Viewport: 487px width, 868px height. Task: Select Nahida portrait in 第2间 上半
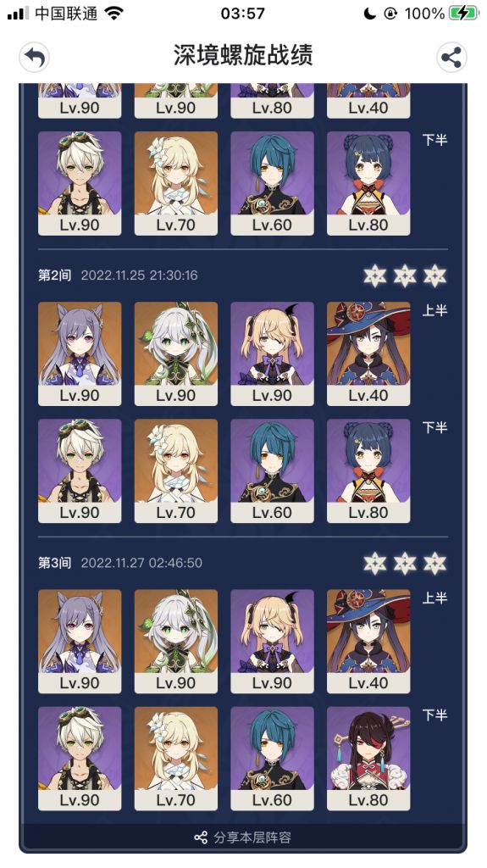coord(176,353)
